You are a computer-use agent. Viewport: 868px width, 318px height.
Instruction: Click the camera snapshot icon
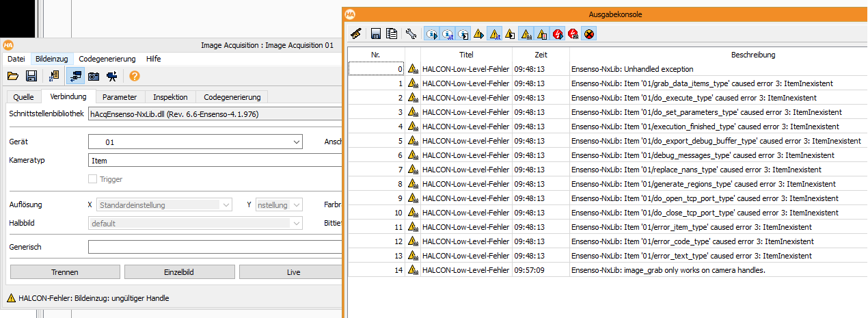94,76
